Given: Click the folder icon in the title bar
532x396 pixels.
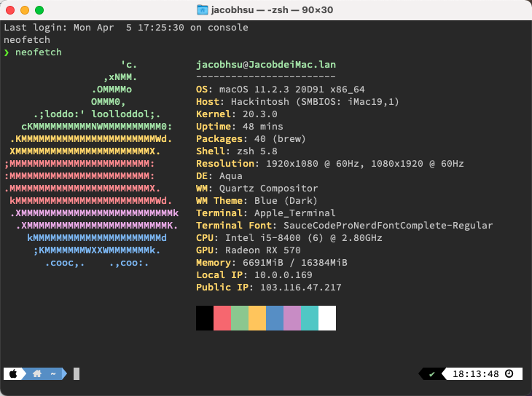Looking at the screenshot, I should [202, 10].
